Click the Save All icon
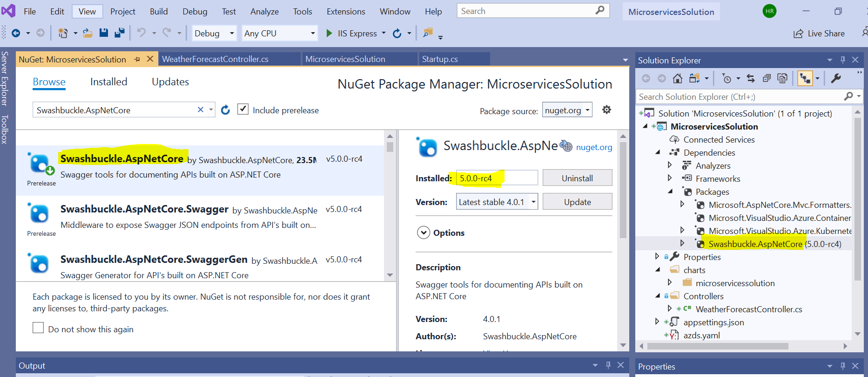The image size is (868, 377). coord(120,33)
